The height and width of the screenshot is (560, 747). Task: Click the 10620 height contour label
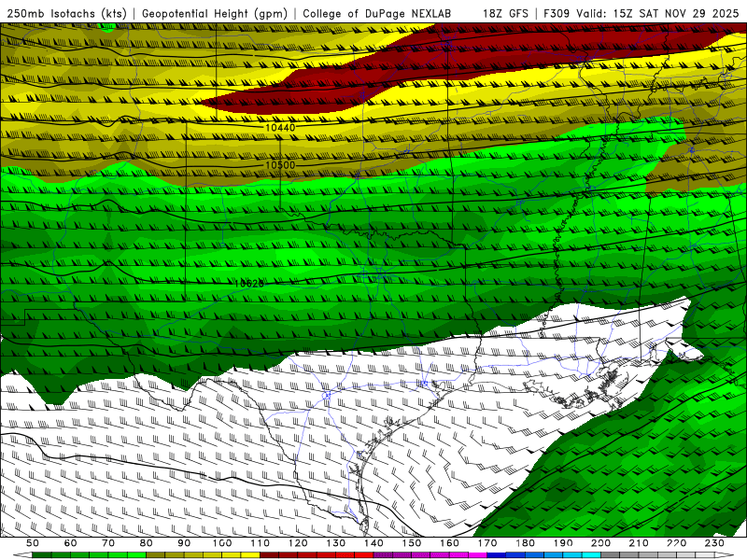248,284
